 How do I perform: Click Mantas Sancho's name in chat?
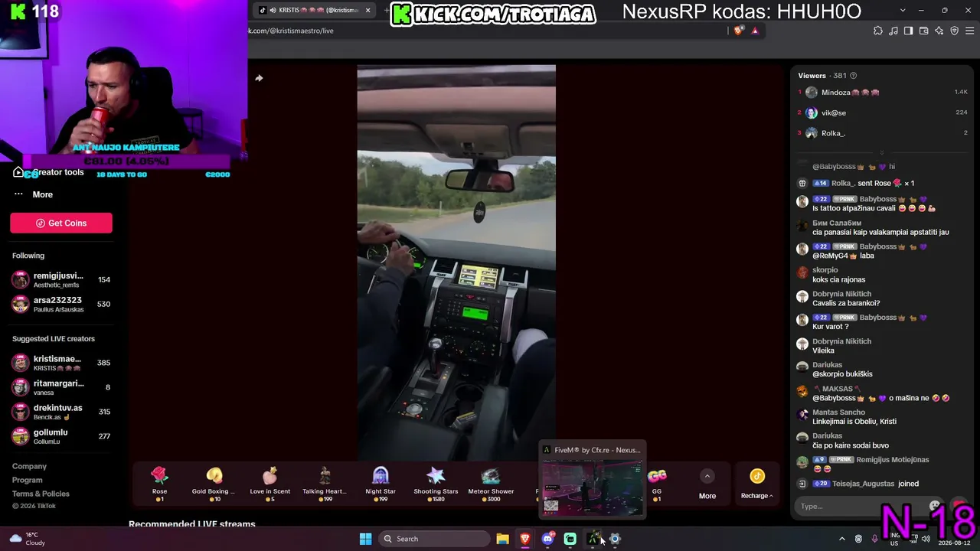coord(839,412)
